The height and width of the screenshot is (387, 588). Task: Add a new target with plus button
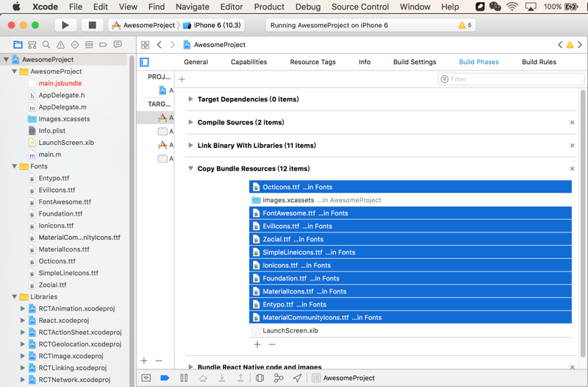tap(144, 361)
